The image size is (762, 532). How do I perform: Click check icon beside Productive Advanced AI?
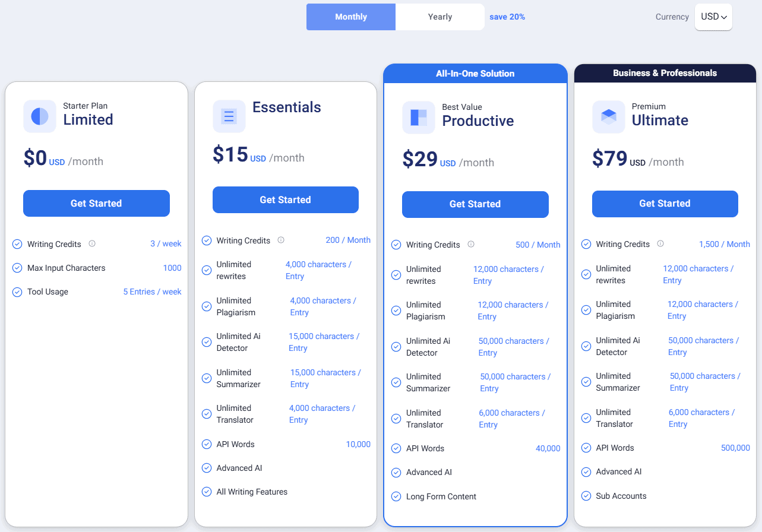(396, 473)
